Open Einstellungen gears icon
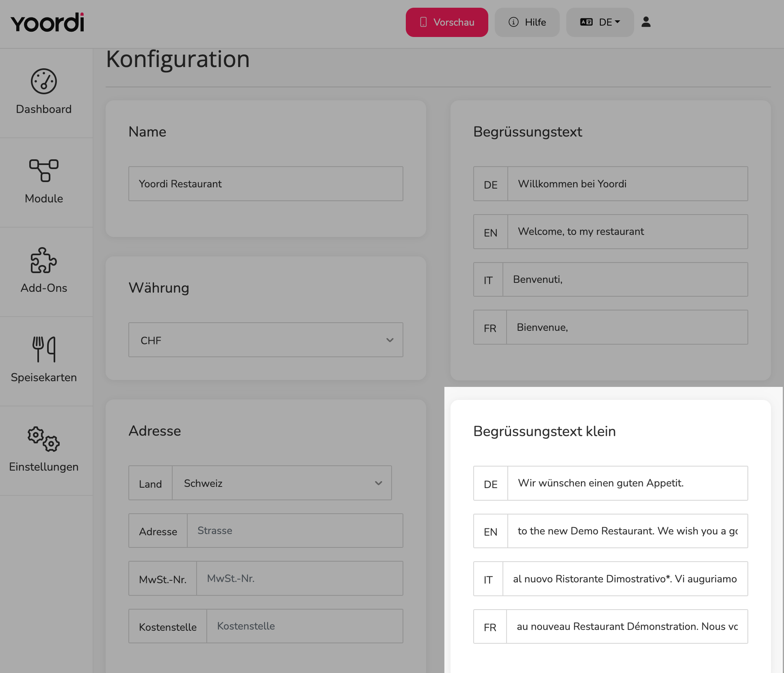This screenshot has height=673, width=784. (x=44, y=439)
